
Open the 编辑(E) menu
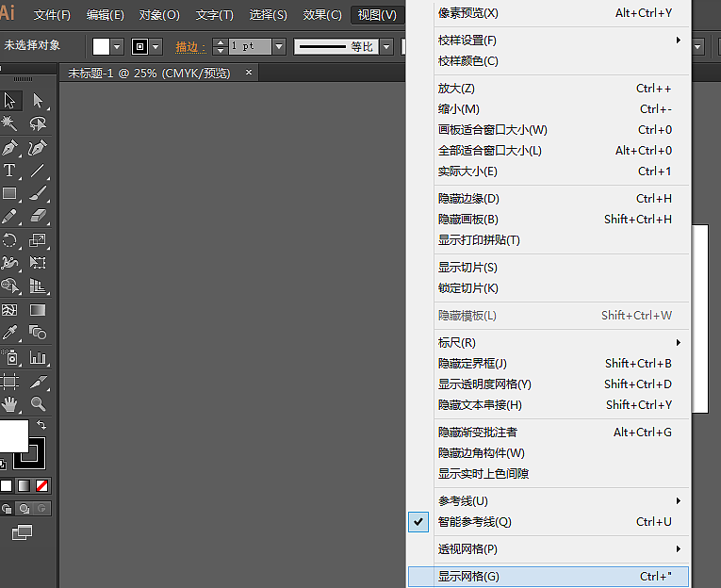[106, 15]
